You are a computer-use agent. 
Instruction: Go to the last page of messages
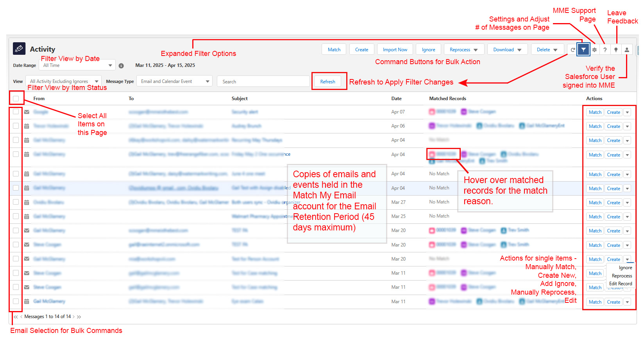point(79,317)
